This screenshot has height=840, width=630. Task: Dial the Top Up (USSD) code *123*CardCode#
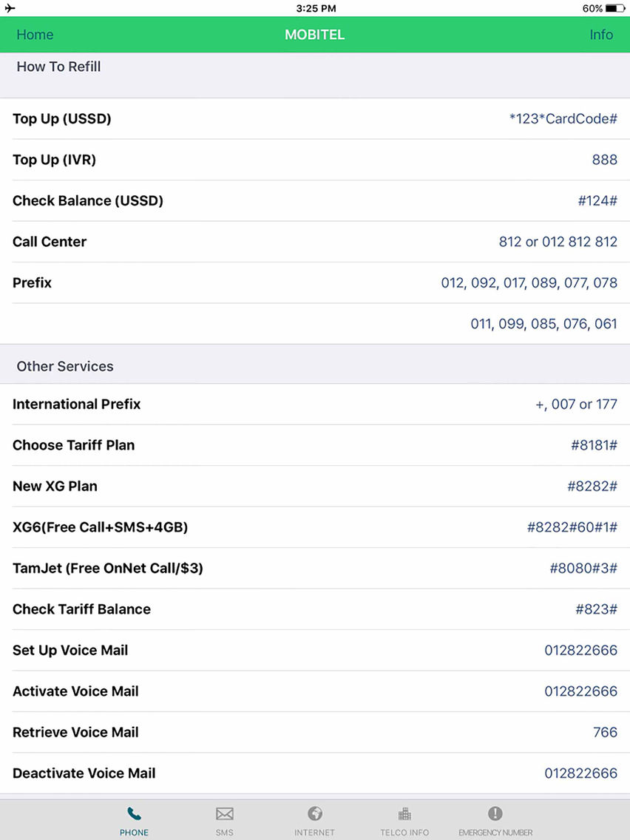click(563, 118)
